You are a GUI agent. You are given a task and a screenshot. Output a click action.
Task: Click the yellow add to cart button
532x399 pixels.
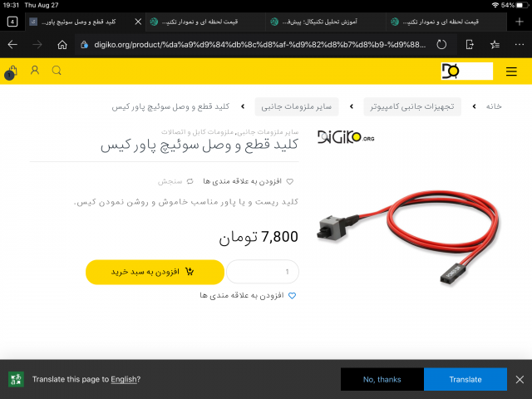click(x=155, y=272)
